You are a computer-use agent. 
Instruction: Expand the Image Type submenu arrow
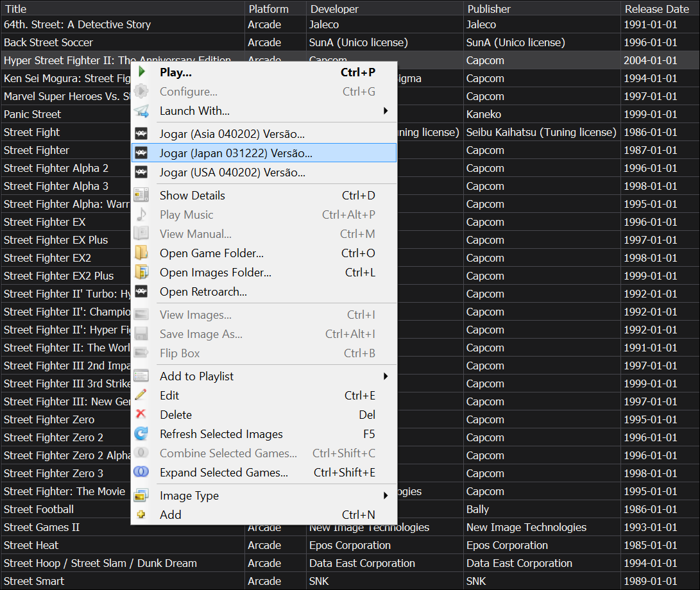pos(386,495)
